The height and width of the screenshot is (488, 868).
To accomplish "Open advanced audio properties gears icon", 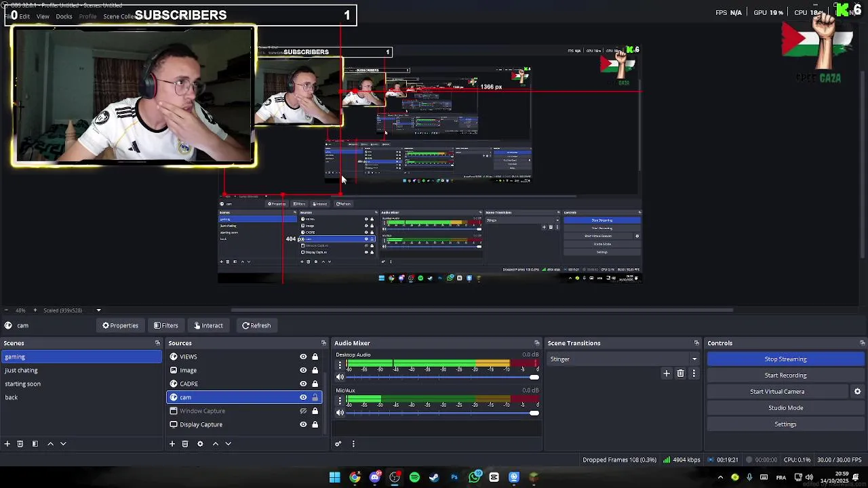I will pos(338,444).
